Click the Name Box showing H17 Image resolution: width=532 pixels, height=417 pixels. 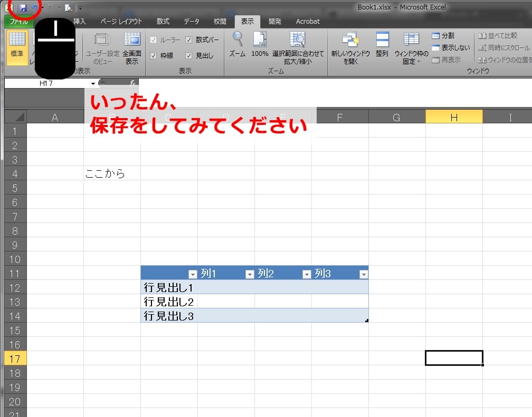45,83
